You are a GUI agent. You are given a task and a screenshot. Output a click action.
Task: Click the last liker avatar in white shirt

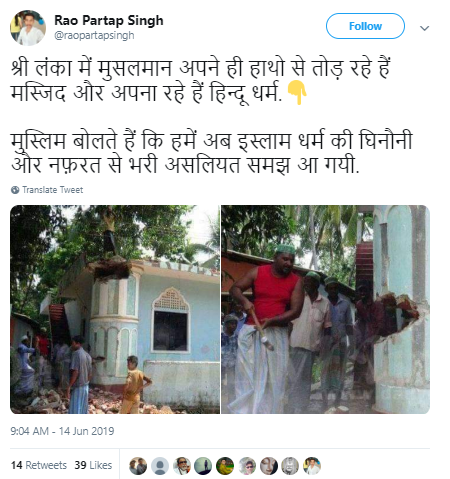click(x=312, y=466)
